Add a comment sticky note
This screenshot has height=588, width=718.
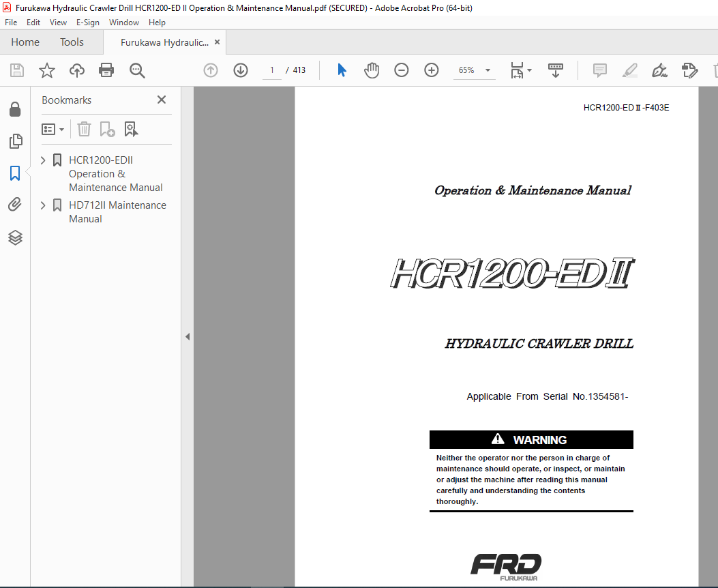pyautogui.click(x=600, y=70)
